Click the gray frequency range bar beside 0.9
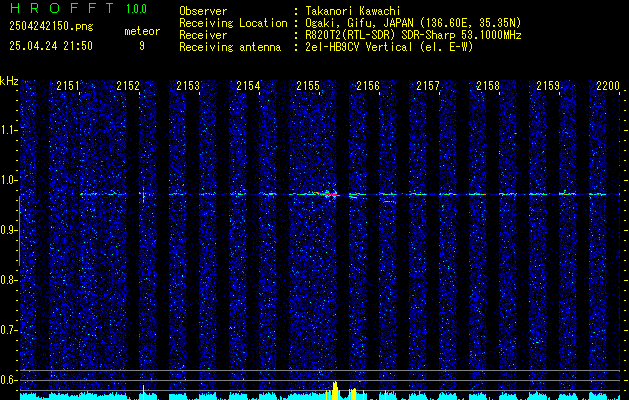 pos(19,231)
